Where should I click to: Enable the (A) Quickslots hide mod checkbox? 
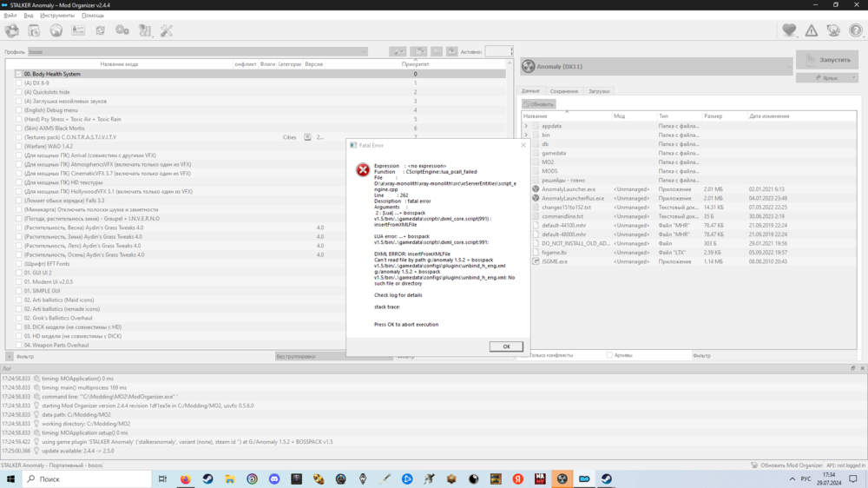(18, 92)
